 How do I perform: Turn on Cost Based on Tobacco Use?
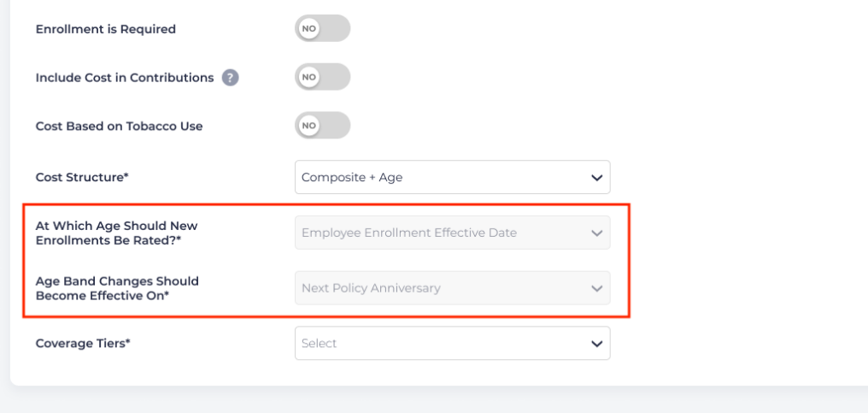click(x=322, y=126)
